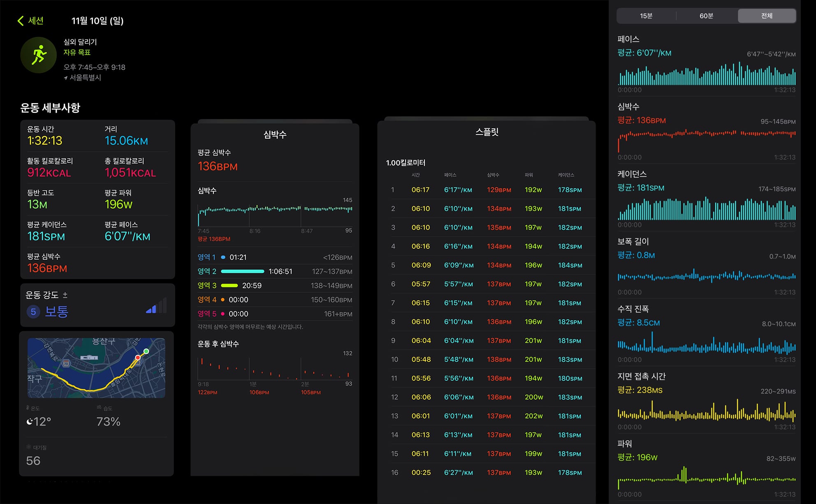This screenshot has width=816, height=504.
Task: Click the 운동 강도 plus-minus adjust icon
Action: tap(65, 295)
